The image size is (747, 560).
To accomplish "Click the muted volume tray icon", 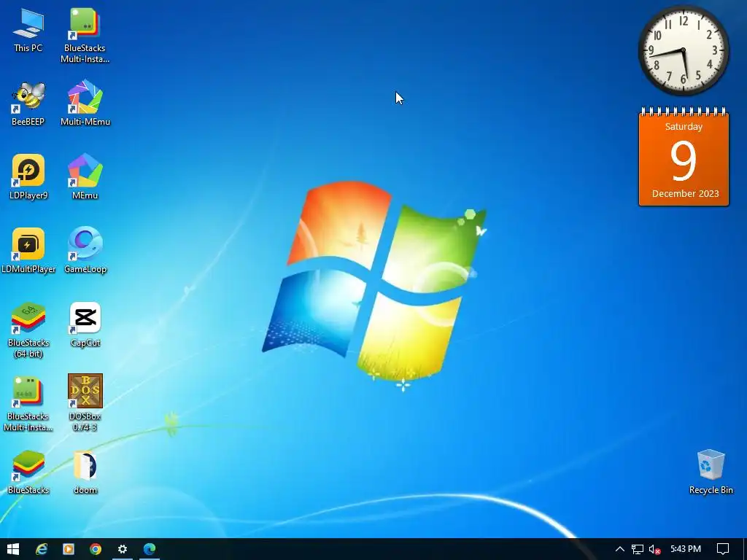I will (654, 550).
